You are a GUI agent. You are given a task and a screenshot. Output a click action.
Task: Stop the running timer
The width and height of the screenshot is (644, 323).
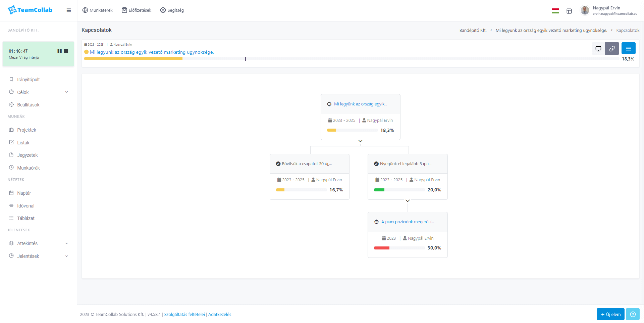[66, 51]
